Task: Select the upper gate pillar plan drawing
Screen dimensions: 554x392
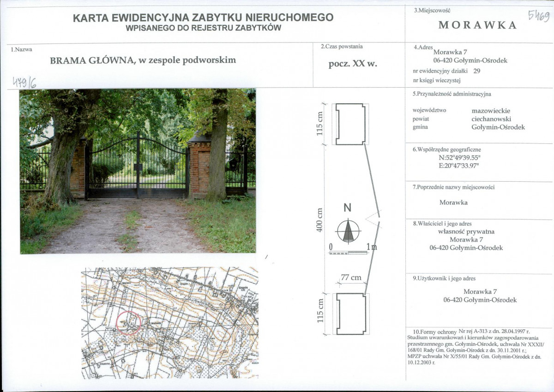Action: (x=351, y=124)
